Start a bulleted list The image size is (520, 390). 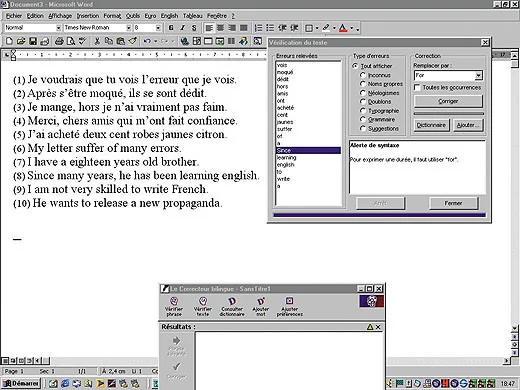(x=270, y=28)
